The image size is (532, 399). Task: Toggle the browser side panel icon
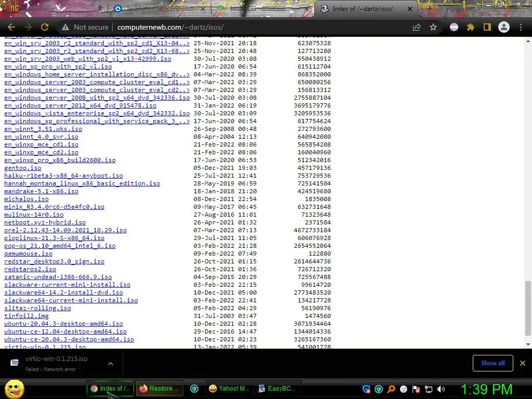pos(487,27)
